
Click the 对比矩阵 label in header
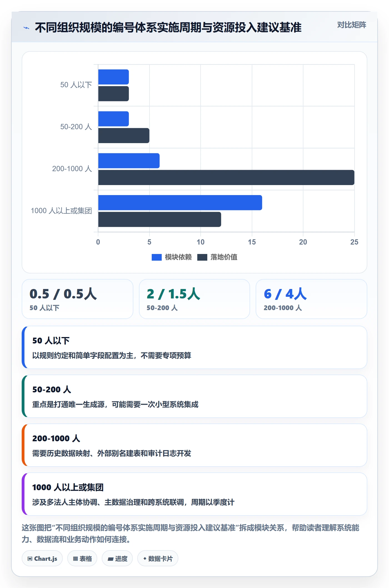pyautogui.click(x=351, y=25)
